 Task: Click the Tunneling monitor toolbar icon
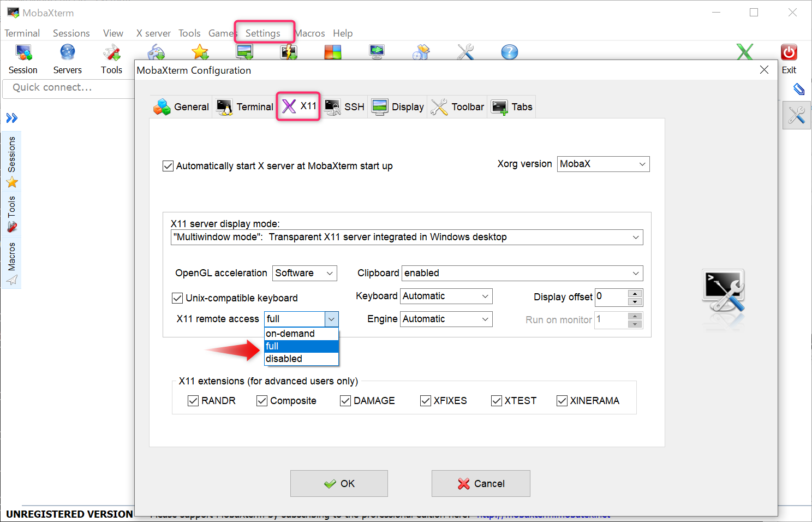(377, 52)
